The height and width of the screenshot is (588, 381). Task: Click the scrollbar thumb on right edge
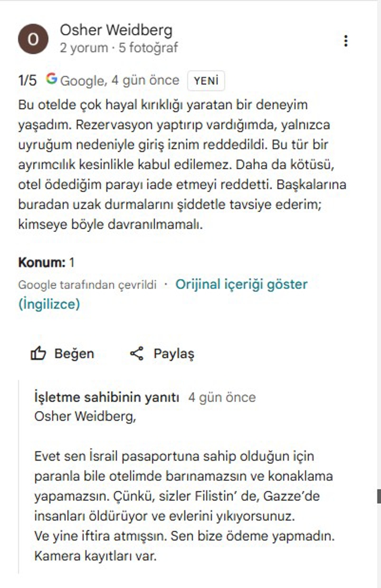(378, 496)
